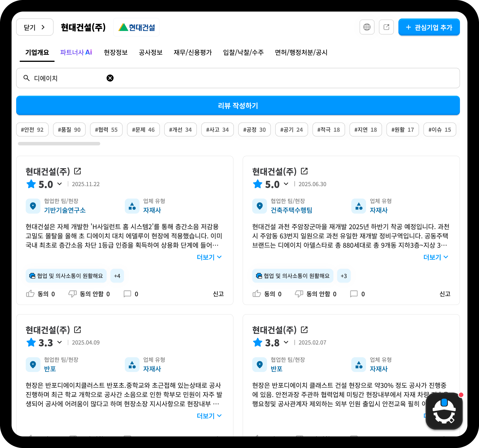Click star rating icon on 3.3 review
Screen dimensions: 479x448
point(31,343)
